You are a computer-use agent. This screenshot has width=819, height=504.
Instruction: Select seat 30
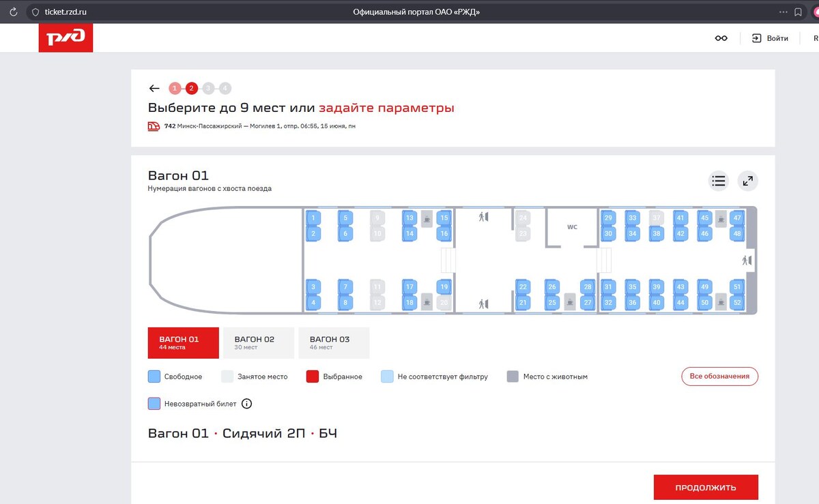tap(608, 233)
